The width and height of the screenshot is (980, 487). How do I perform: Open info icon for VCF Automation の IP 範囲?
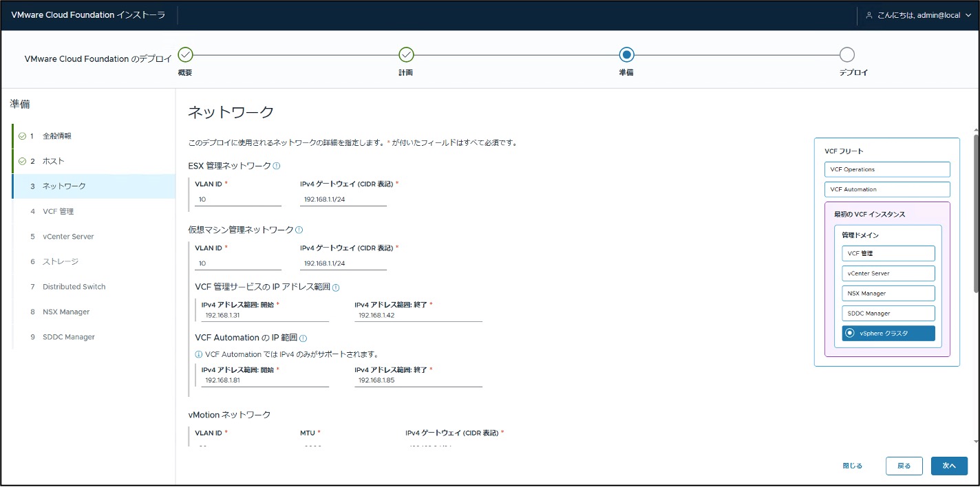[303, 338]
